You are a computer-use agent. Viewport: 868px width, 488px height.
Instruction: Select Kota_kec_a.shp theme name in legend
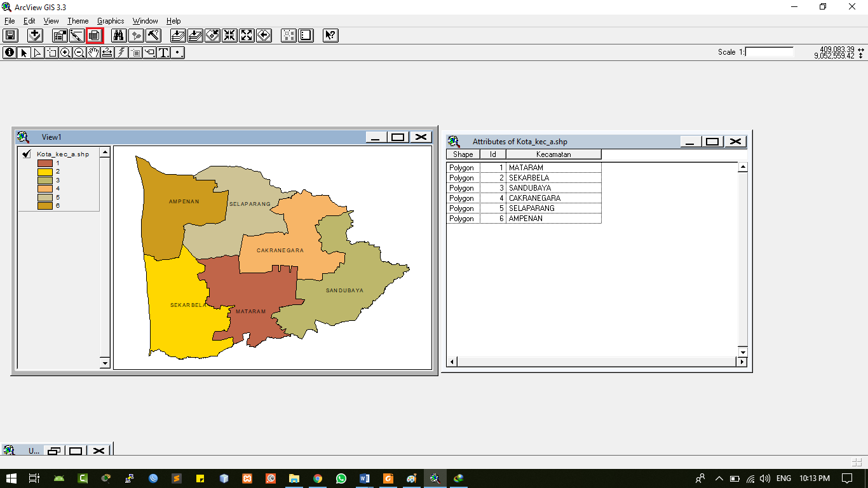(63, 154)
